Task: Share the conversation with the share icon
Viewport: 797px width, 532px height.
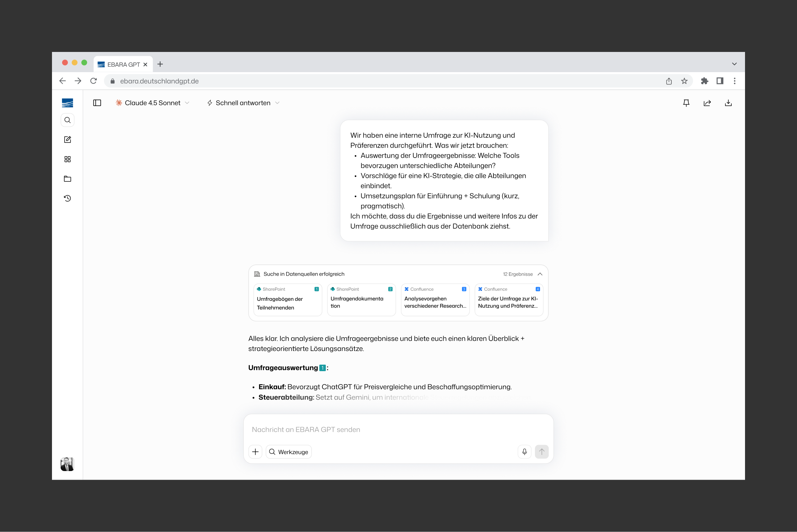Action: click(x=707, y=103)
